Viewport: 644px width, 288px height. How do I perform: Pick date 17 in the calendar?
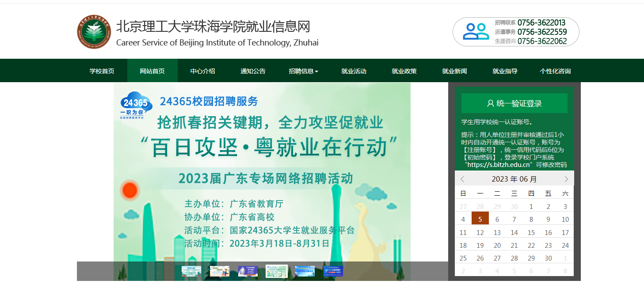[565, 232]
